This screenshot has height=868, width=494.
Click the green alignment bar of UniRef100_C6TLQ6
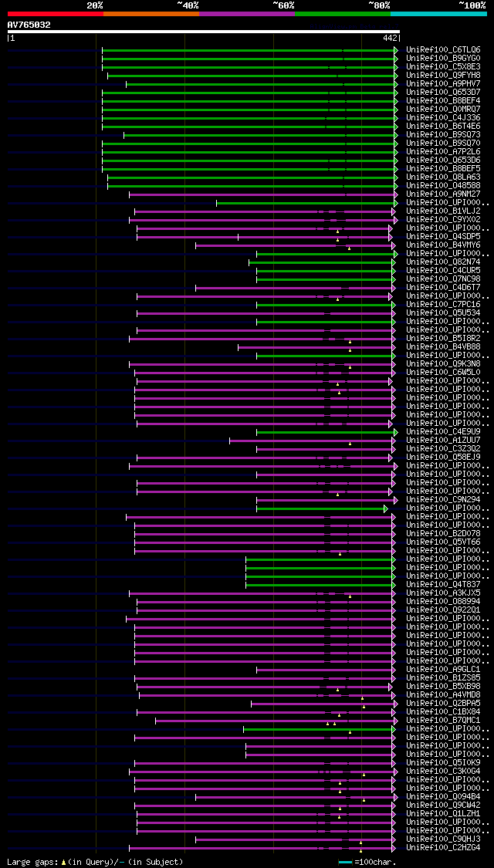point(250,50)
